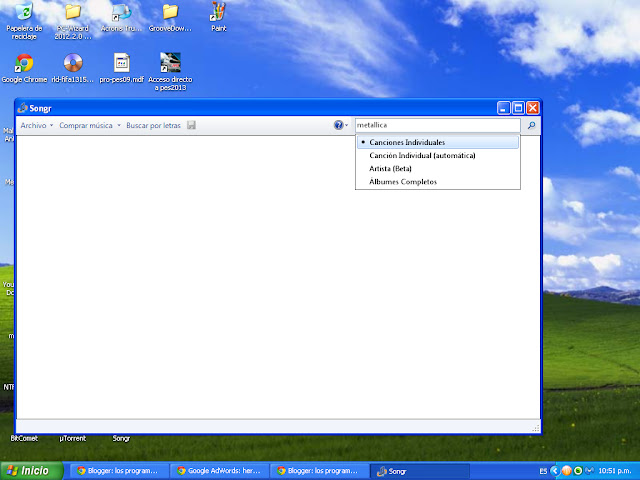Select Artista (Beta) search mode
This screenshot has width=640, height=480.
(438, 169)
